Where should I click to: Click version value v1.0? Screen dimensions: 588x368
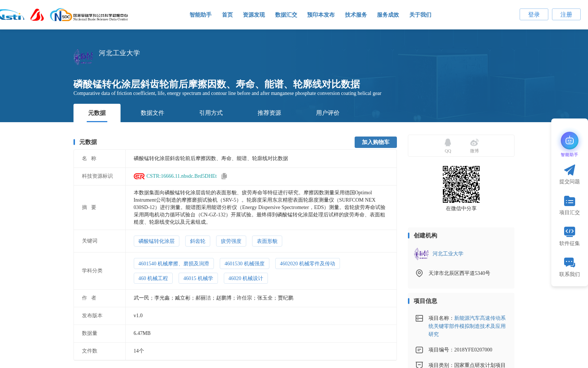click(138, 316)
